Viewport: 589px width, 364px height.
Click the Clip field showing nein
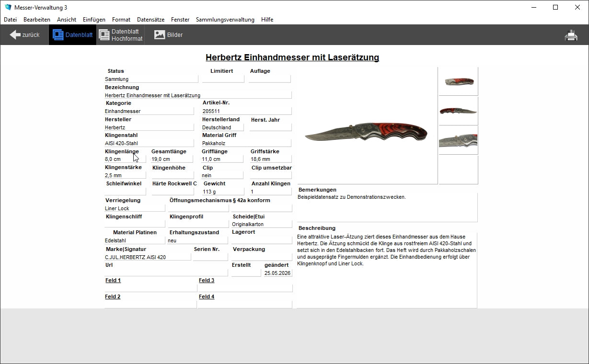pos(222,175)
